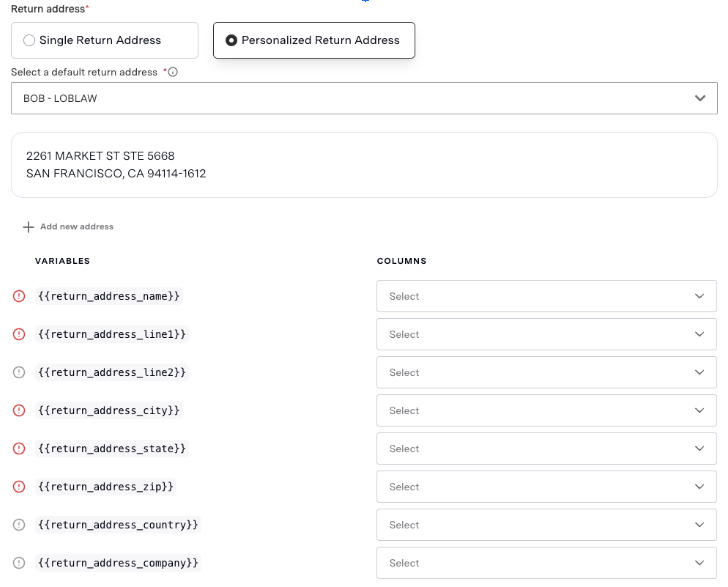Click the gray info icon for return_address_line2
728x587 pixels.
(19, 372)
